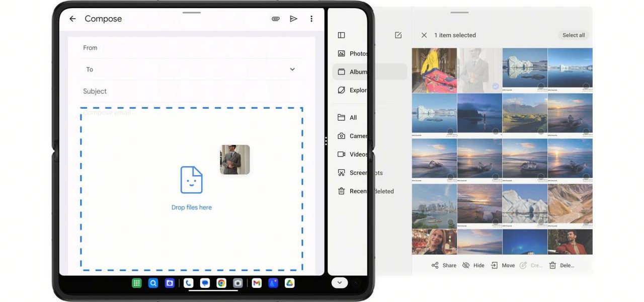Screen dimensions: 644x302
Task: Tick selection circle on green mountain photo
Action: pos(541,131)
